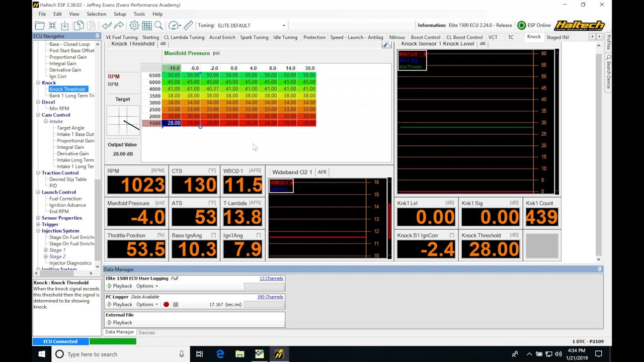
Task: Click the table grid icon in toolbar
Action: coord(146,26)
